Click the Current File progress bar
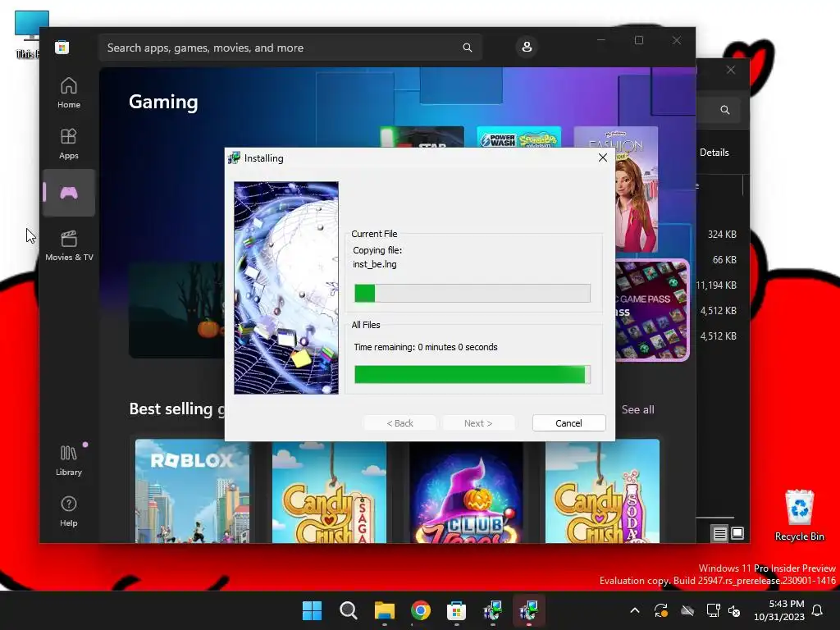The height and width of the screenshot is (630, 840). [x=472, y=293]
